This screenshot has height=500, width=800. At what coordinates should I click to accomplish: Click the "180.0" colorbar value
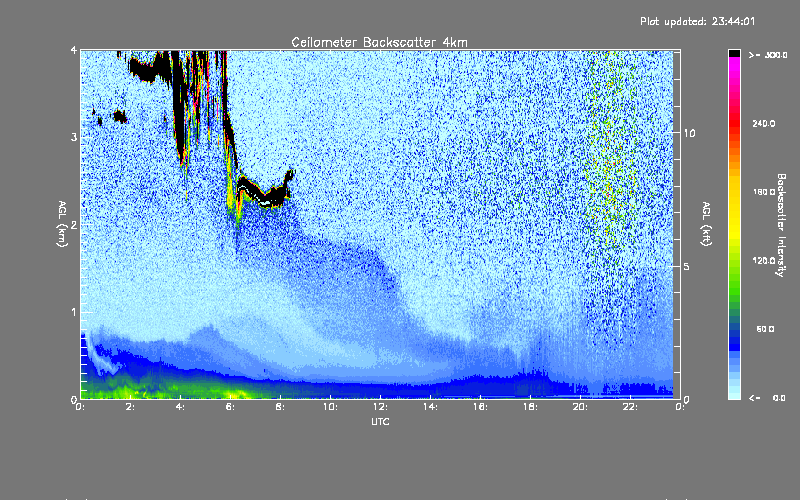point(764,192)
